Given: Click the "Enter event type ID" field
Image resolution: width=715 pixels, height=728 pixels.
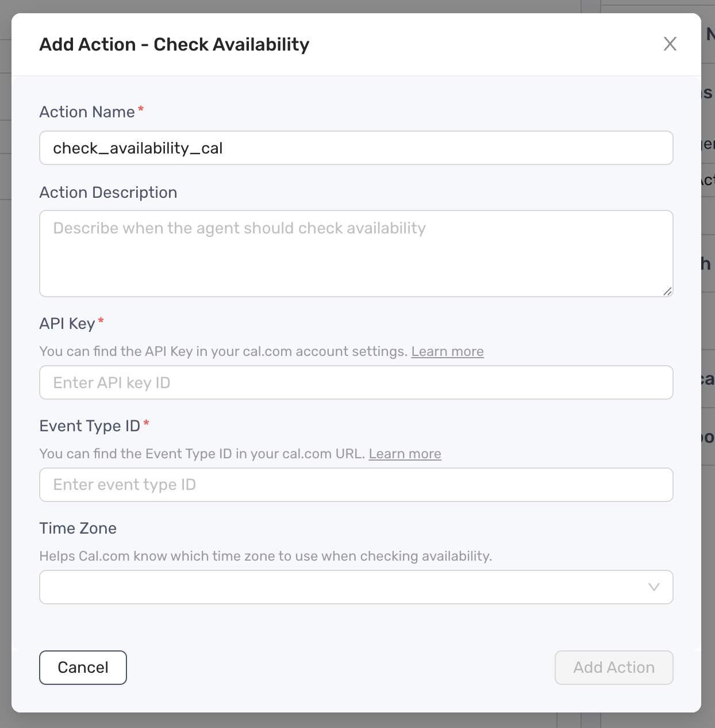Looking at the screenshot, I should click(356, 485).
